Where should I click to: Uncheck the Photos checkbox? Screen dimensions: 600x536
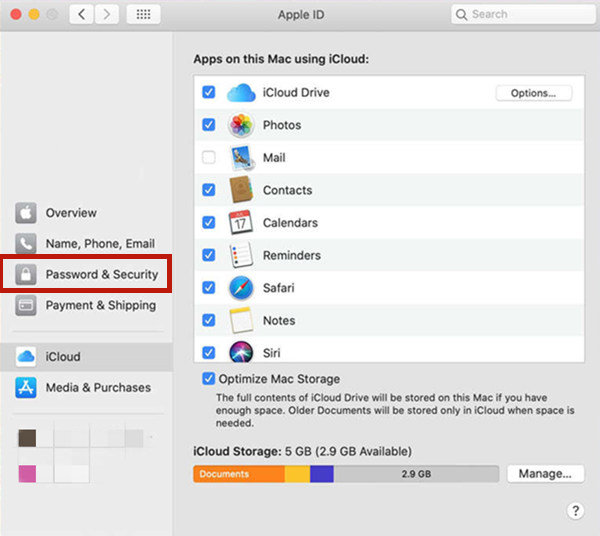(x=209, y=126)
